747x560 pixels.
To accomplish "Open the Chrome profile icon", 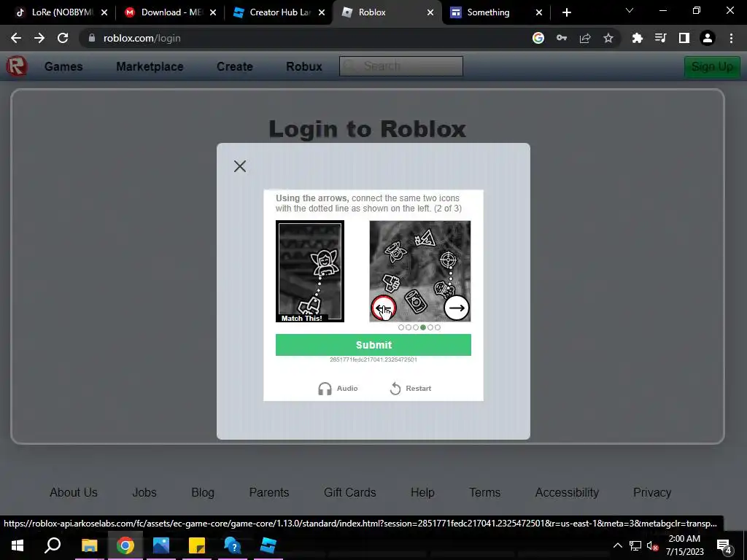I will tap(708, 38).
